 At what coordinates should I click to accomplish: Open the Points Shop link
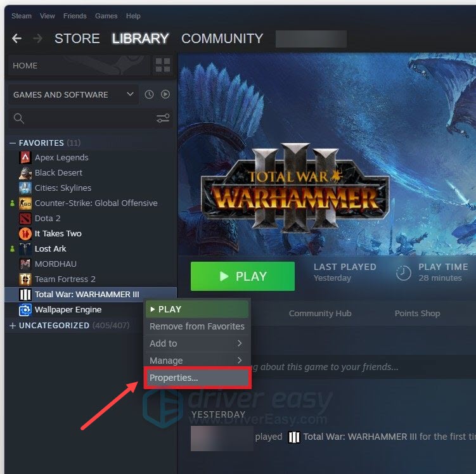417,314
